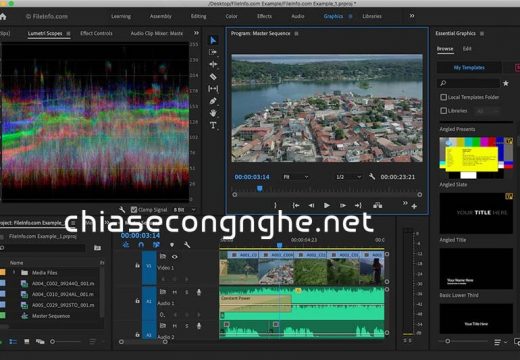Show more Program Monitor transport buttons
Viewport: 520px width, 360px height.
405,203
